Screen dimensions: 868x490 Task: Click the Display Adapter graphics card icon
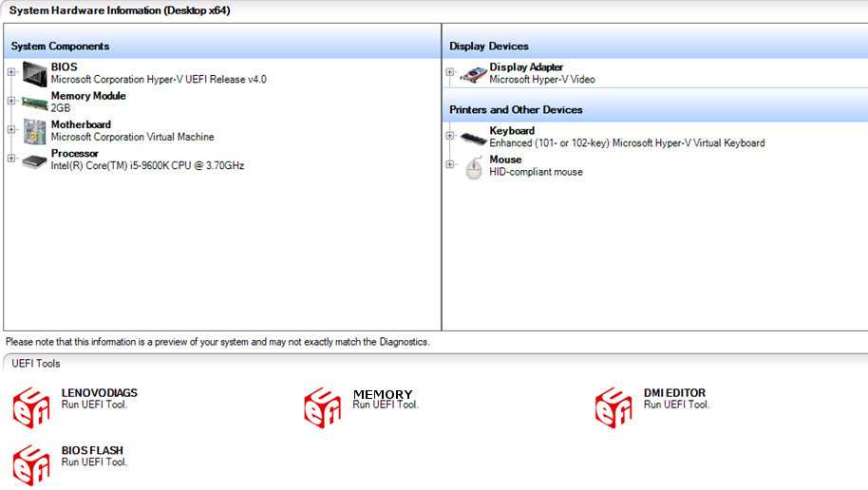tap(473, 74)
